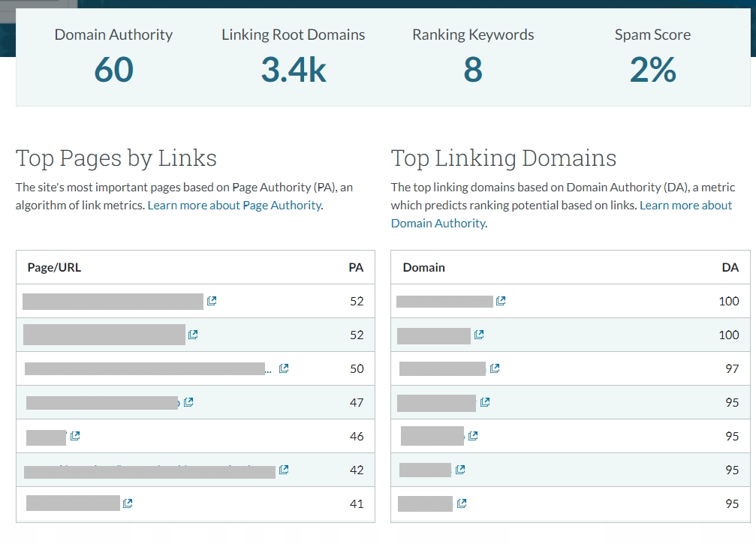Click external link icon in PA 50 row

tap(284, 368)
